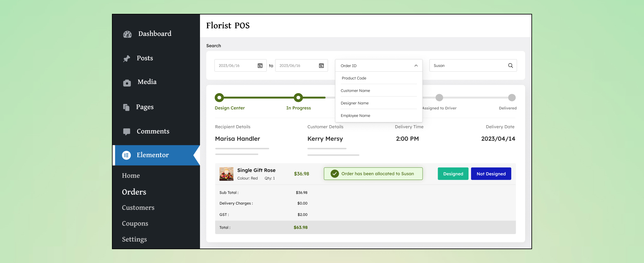Pick Designer Name in dropdown

tap(355, 103)
